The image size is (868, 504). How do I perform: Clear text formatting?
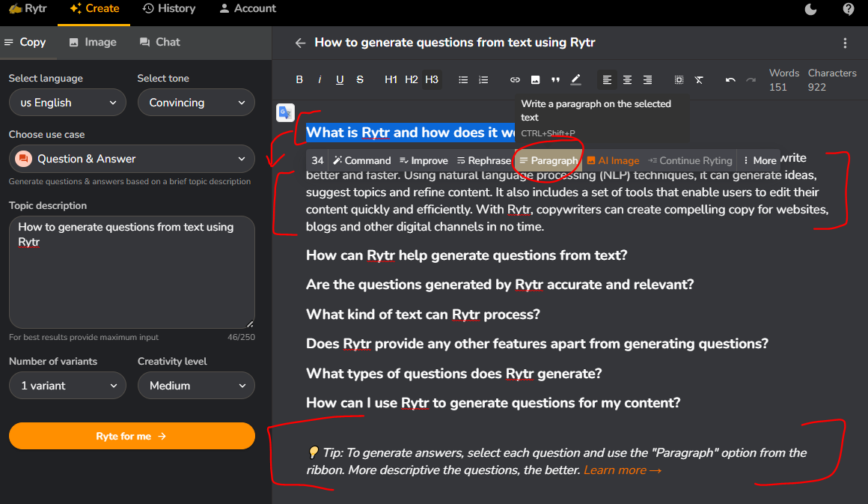[x=699, y=79]
